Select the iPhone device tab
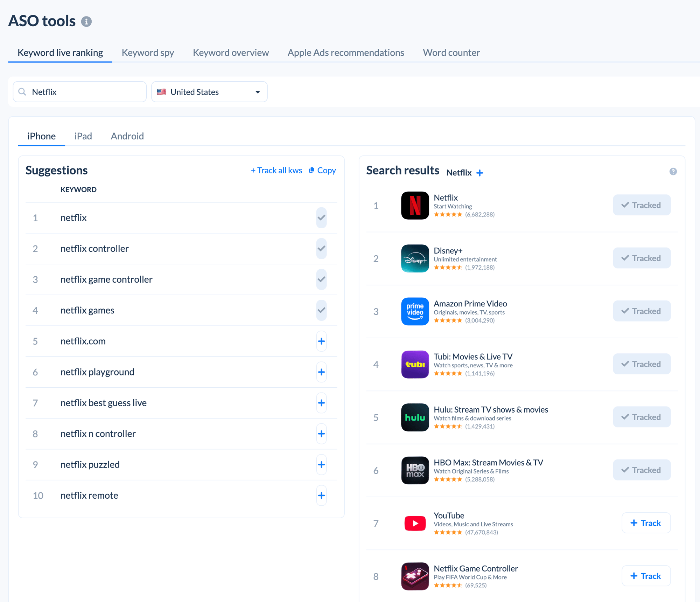 [41, 136]
